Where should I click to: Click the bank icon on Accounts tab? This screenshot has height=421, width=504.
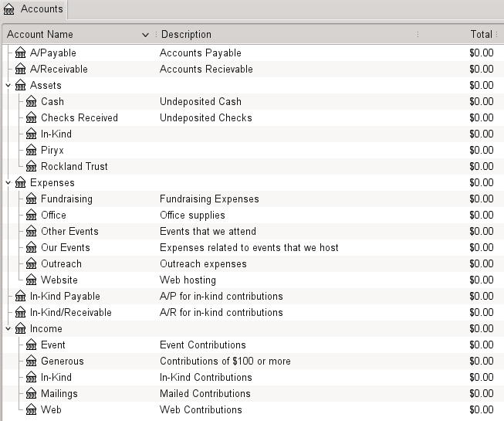[9, 9]
